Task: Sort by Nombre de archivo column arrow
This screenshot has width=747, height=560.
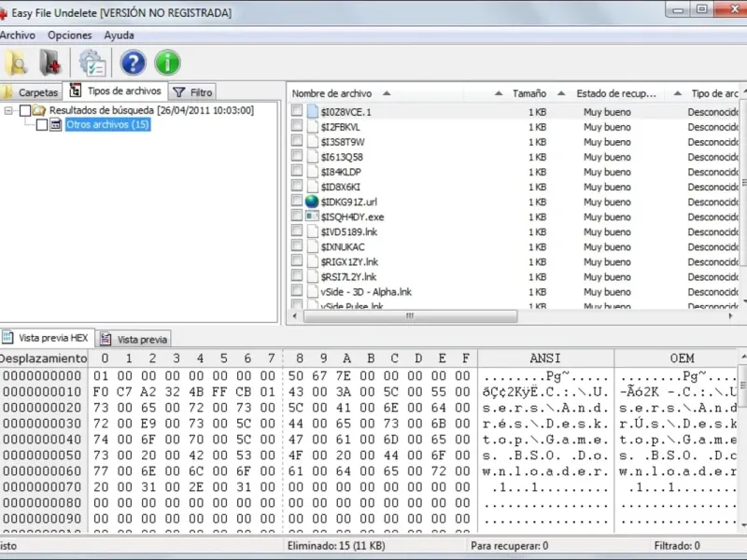Action: (x=387, y=93)
